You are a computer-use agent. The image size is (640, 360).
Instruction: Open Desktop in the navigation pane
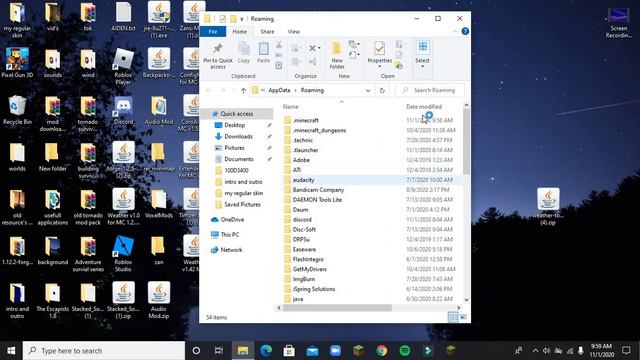235,125
